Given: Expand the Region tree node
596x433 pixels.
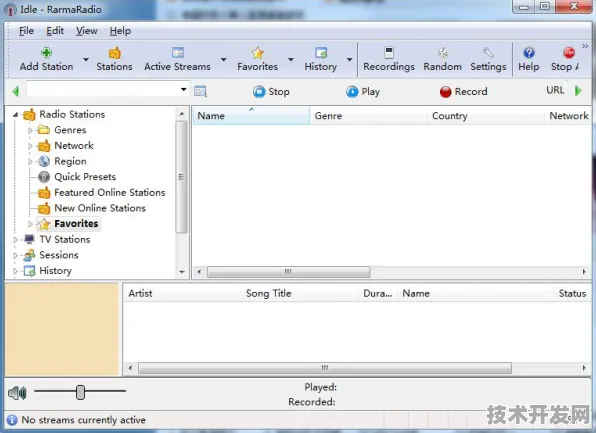Looking at the screenshot, I should pyautogui.click(x=30, y=162).
